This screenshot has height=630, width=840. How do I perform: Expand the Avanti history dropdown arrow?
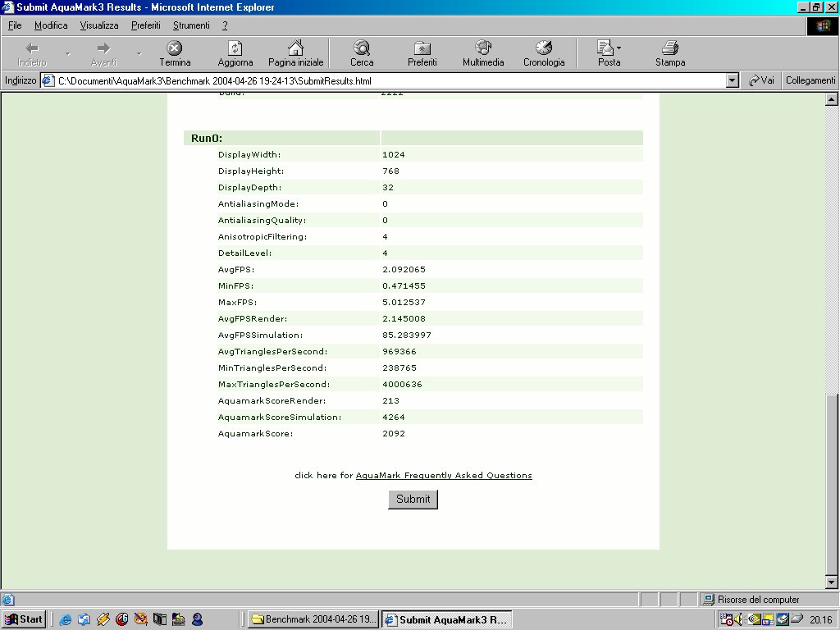click(x=139, y=54)
